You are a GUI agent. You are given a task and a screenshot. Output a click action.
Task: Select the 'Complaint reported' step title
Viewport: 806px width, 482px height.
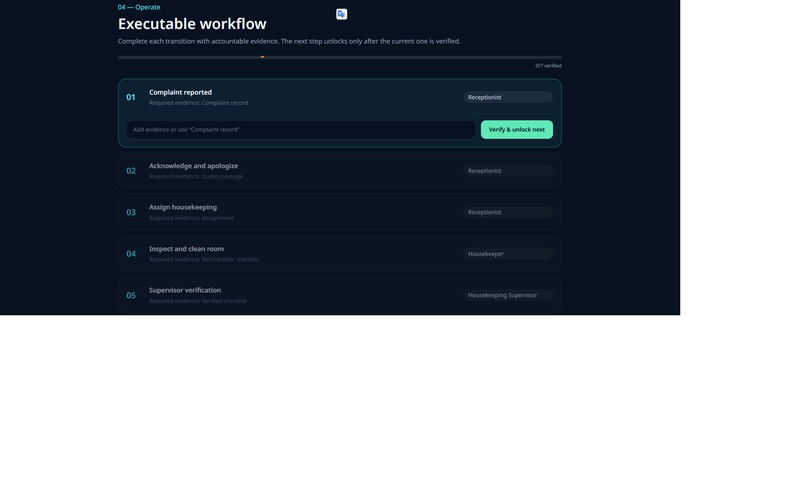(x=180, y=92)
